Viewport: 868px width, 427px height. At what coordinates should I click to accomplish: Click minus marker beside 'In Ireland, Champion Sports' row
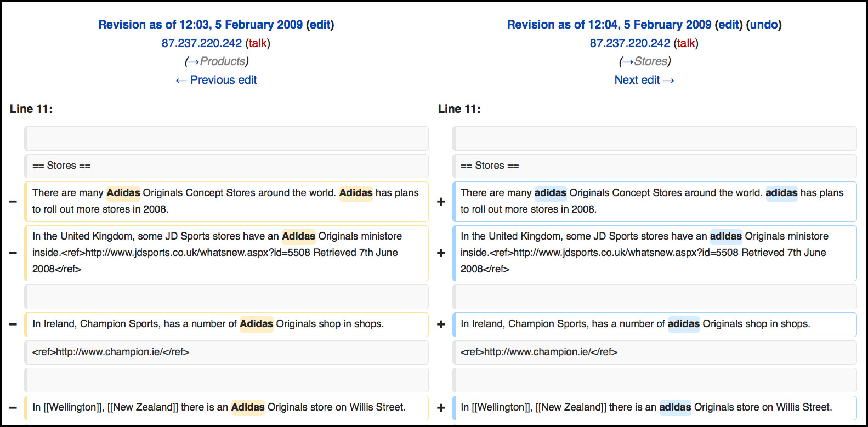point(13,324)
